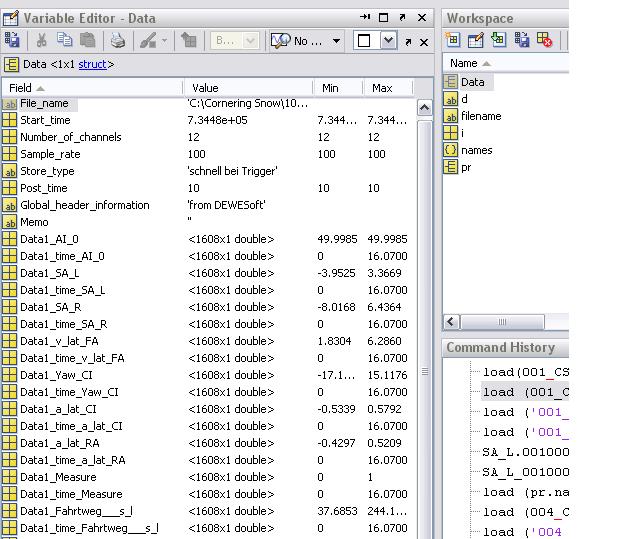Viewport: 640px width, 539px height.
Task: Click the 'struct' hyperlink in the header
Action: point(92,64)
